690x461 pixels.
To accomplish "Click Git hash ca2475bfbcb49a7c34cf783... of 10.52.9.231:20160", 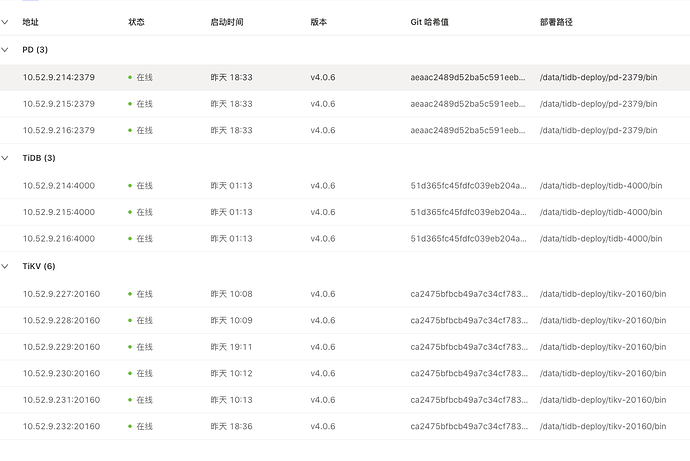I will (x=469, y=399).
